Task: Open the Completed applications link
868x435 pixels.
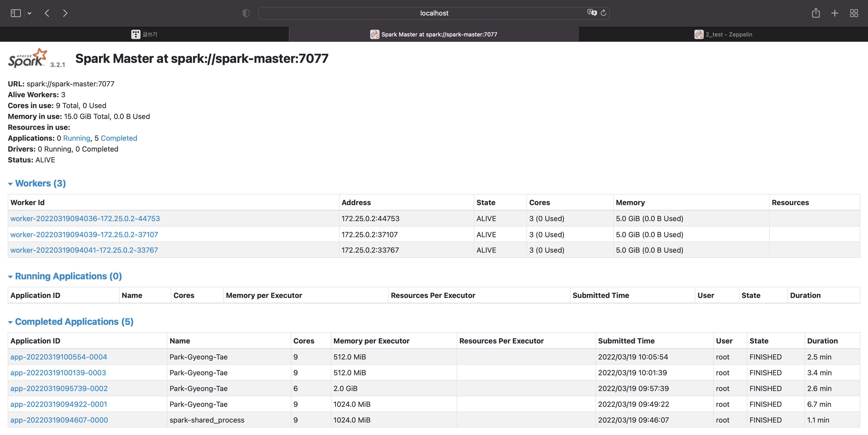Action: coord(119,138)
